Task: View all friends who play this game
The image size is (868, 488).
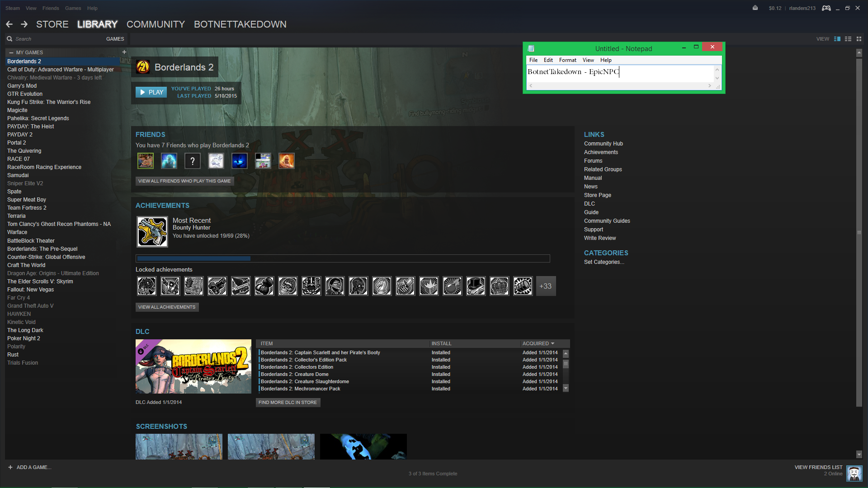Action: coord(184,181)
